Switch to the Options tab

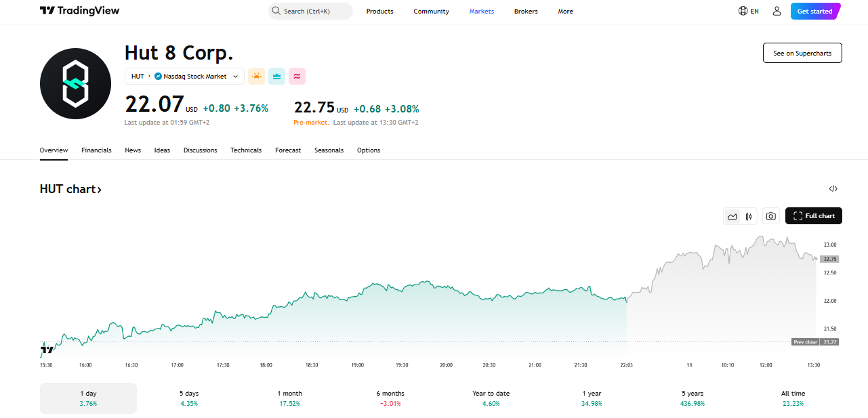point(369,150)
